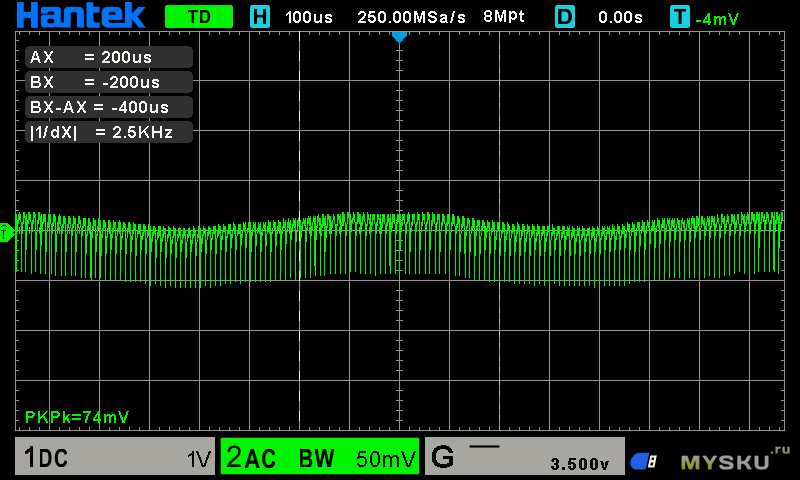Click the 250.00MSa/s sample rate readout
This screenshot has height=480, width=800.
[411, 17]
